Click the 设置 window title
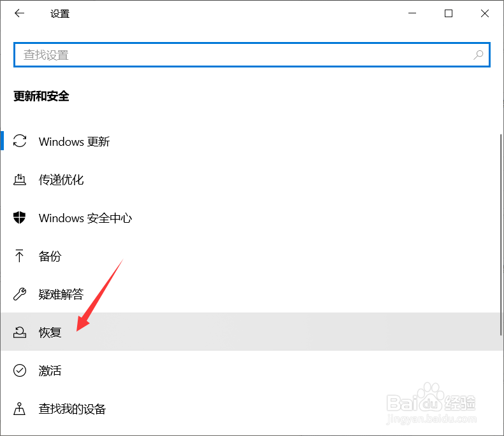The image size is (504, 436). (x=60, y=13)
